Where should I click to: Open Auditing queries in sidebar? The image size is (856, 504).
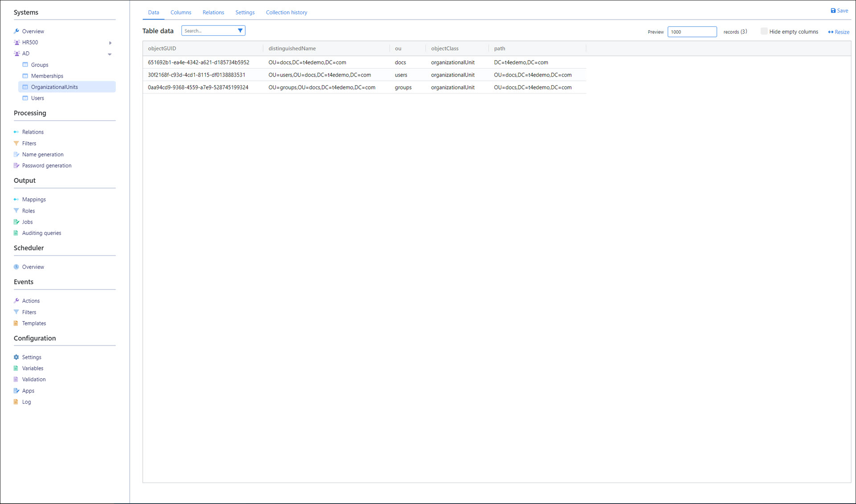pyautogui.click(x=41, y=233)
